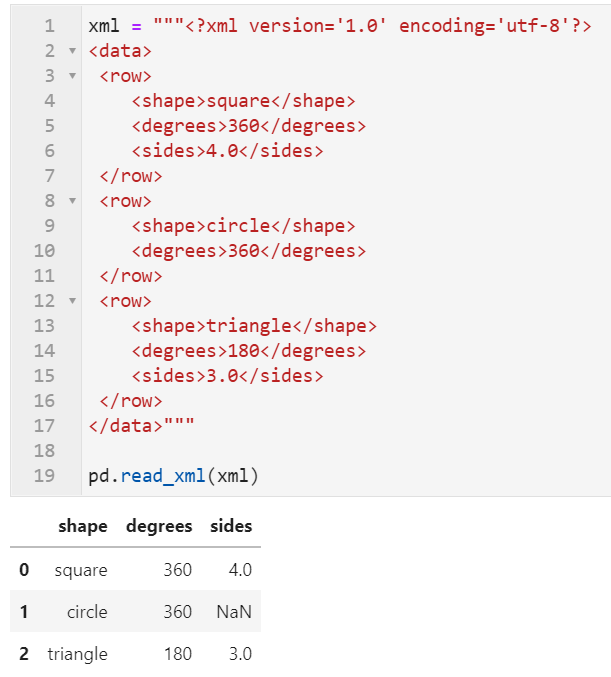Place cursor on the square shape tag line
This screenshot has width=611, height=677.
point(244,101)
